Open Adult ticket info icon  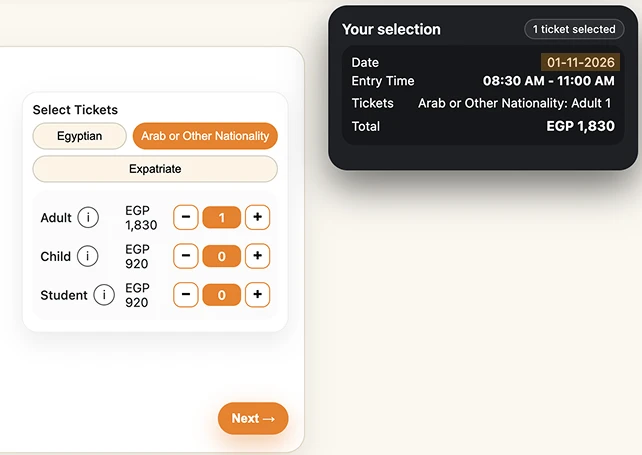(x=88, y=217)
